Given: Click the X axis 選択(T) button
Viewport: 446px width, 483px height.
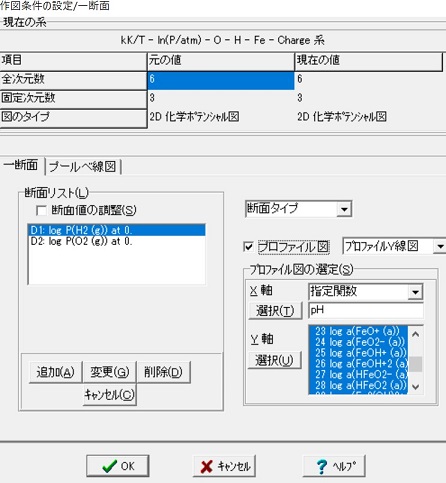Looking at the screenshot, I should coord(275,311).
